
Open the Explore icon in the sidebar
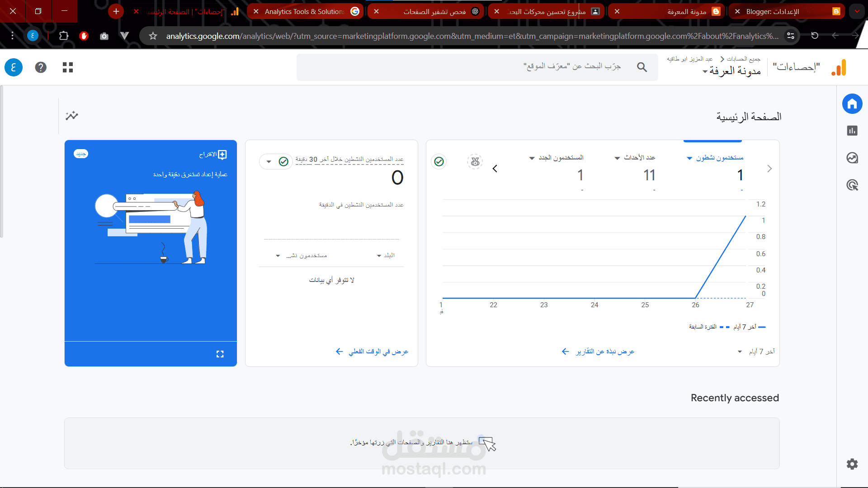[852, 158]
